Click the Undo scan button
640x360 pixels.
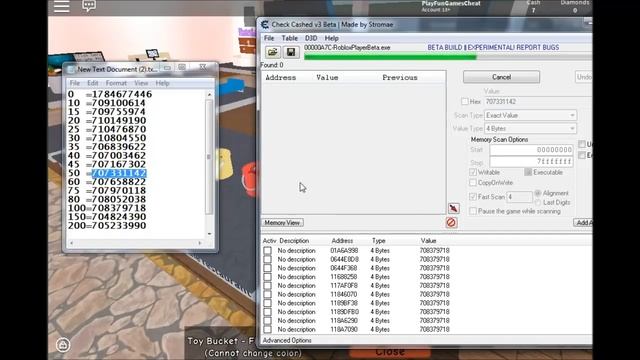pyautogui.click(x=584, y=77)
